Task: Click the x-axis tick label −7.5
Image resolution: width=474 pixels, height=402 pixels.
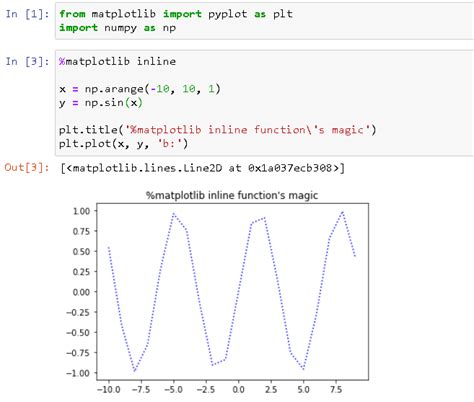Action: click(x=141, y=389)
